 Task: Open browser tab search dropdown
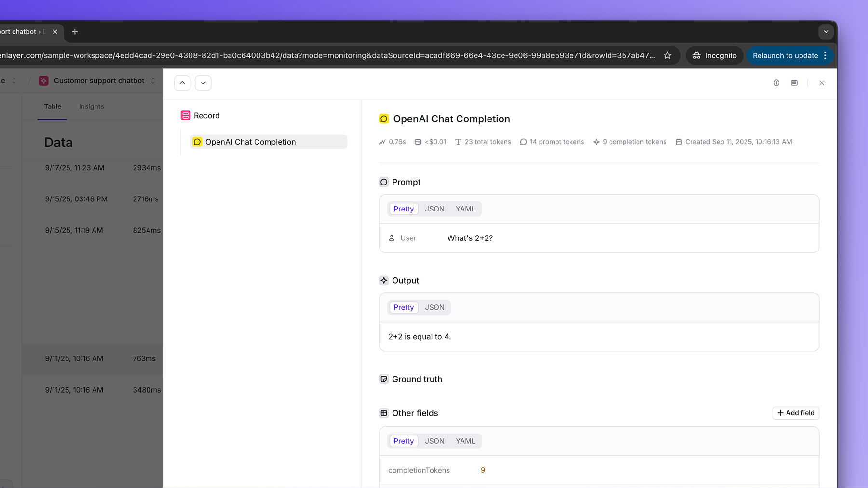click(826, 32)
